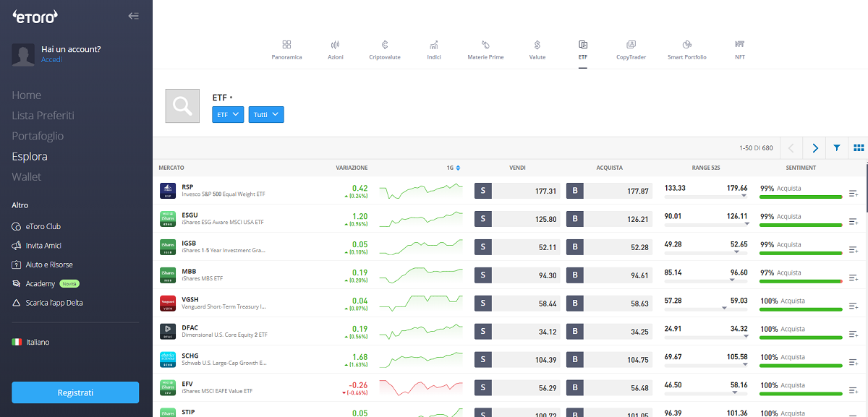Click the S sell button for ESGU
This screenshot has height=417, width=868.
pos(482,219)
